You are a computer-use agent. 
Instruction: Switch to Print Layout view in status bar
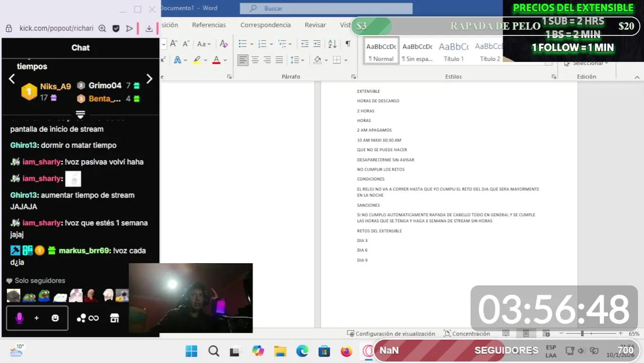point(526,334)
